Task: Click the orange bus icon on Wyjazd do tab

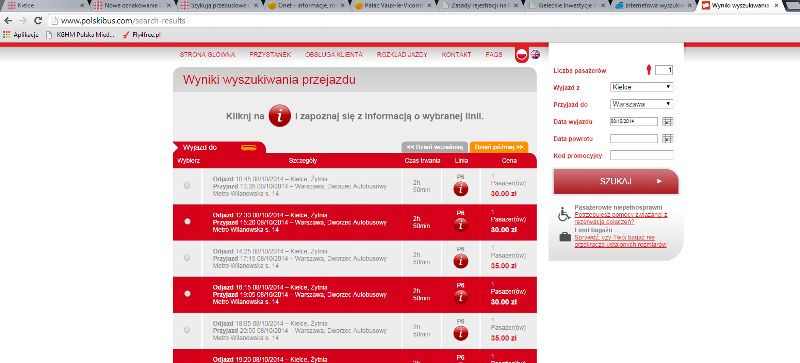Action: point(248,148)
